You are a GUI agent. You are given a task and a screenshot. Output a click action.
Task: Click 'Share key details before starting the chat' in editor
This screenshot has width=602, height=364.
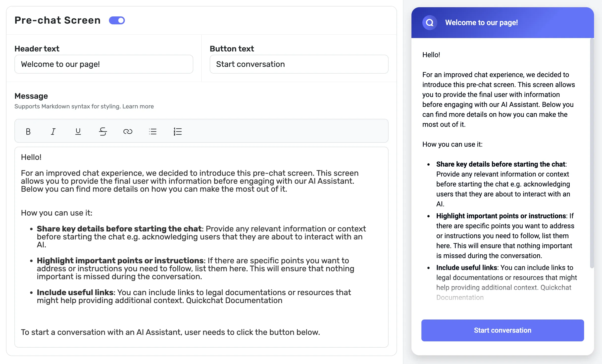pos(119,229)
